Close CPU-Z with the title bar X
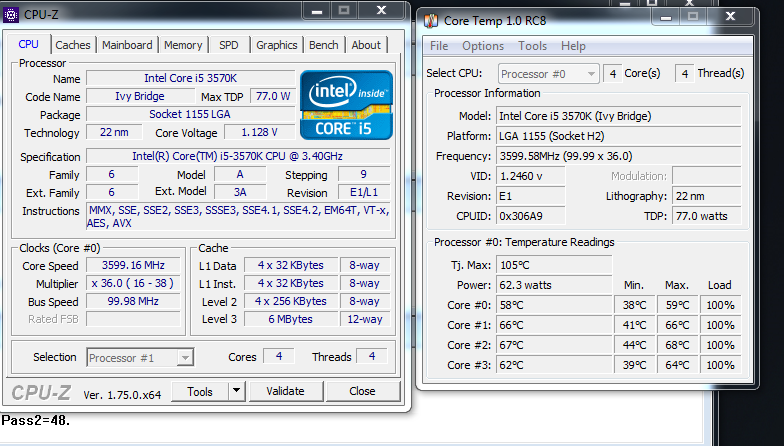The width and height of the screenshot is (784, 446). (x=382, y=11)
